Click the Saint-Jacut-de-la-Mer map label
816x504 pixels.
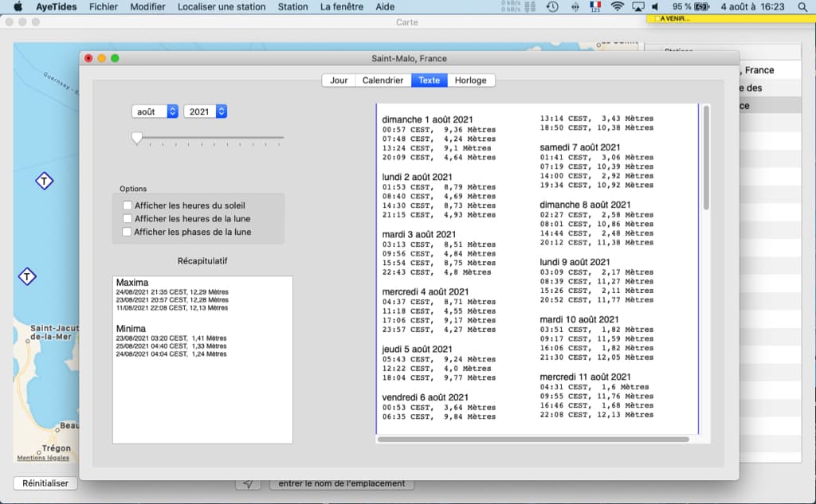click(54, 332)
